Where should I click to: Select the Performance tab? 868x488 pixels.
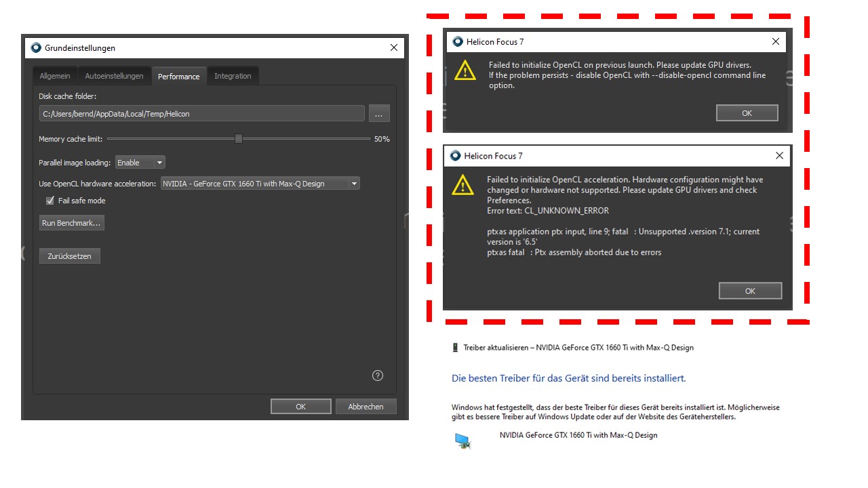tap(178, 76)
